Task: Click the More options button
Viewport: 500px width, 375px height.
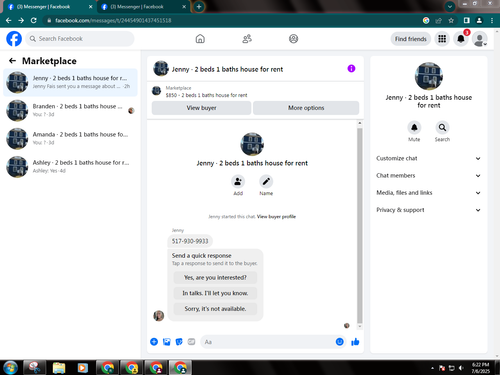Action: coord(306,108)
